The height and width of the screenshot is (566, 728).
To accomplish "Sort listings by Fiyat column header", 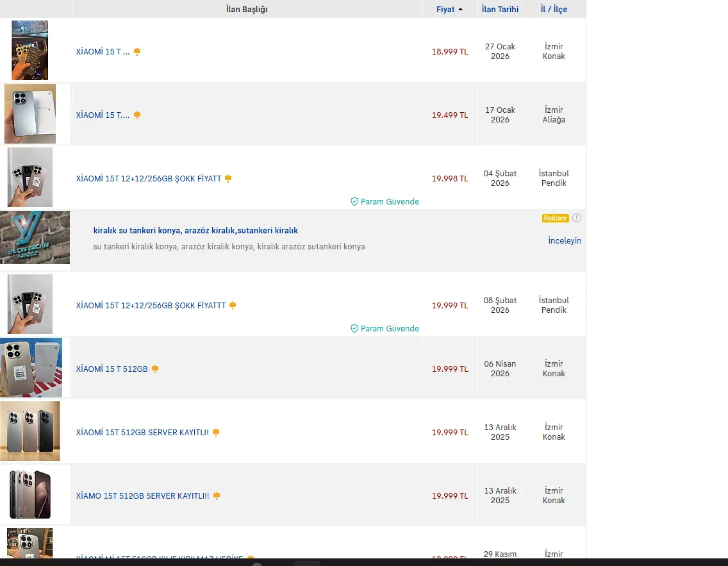I will [x=445, y=9].
